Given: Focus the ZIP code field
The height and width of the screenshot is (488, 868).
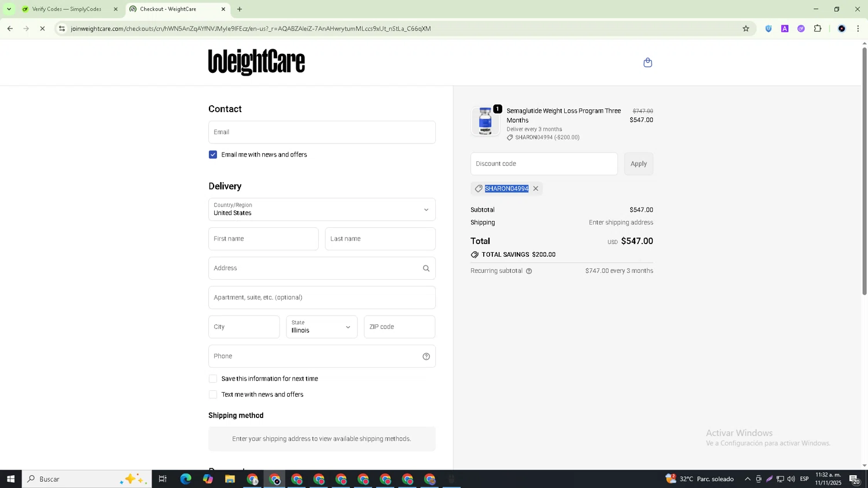Looking at the screenshot, I should [x=399, y=327].
